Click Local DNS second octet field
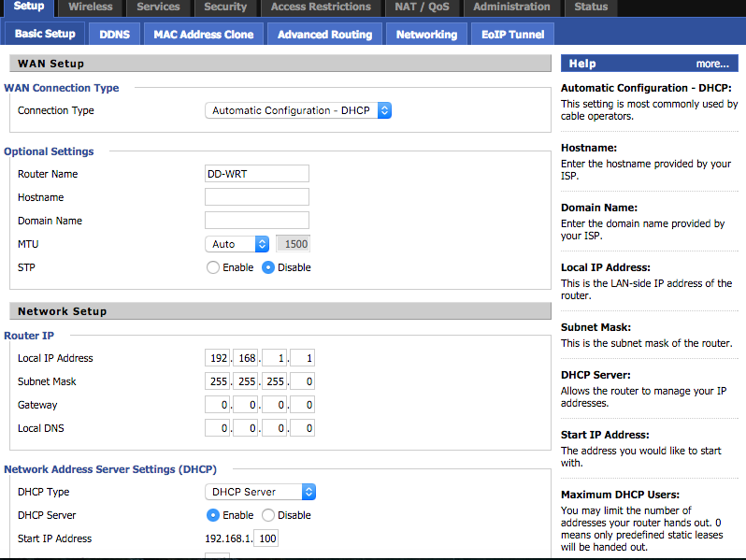Image resolution: width=746 pixels, height=560 pixels. tap(246, 428)
